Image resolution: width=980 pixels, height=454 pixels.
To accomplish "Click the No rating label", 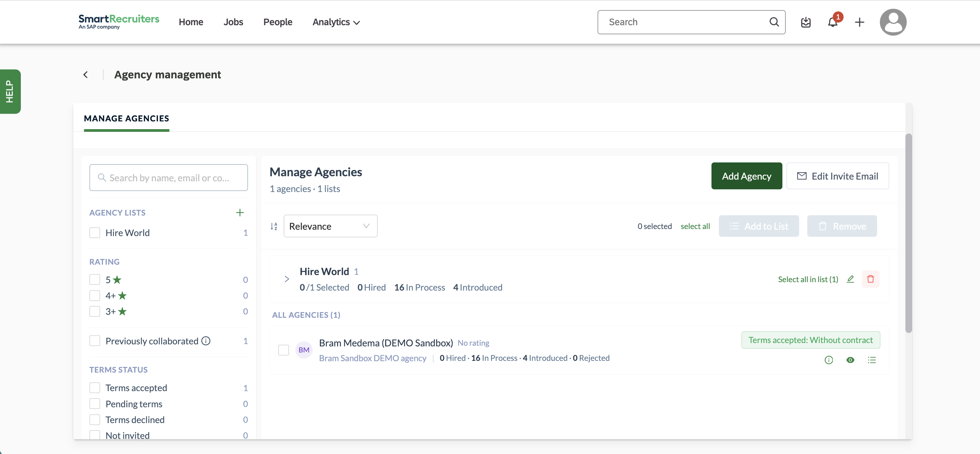I will point(473,343).
